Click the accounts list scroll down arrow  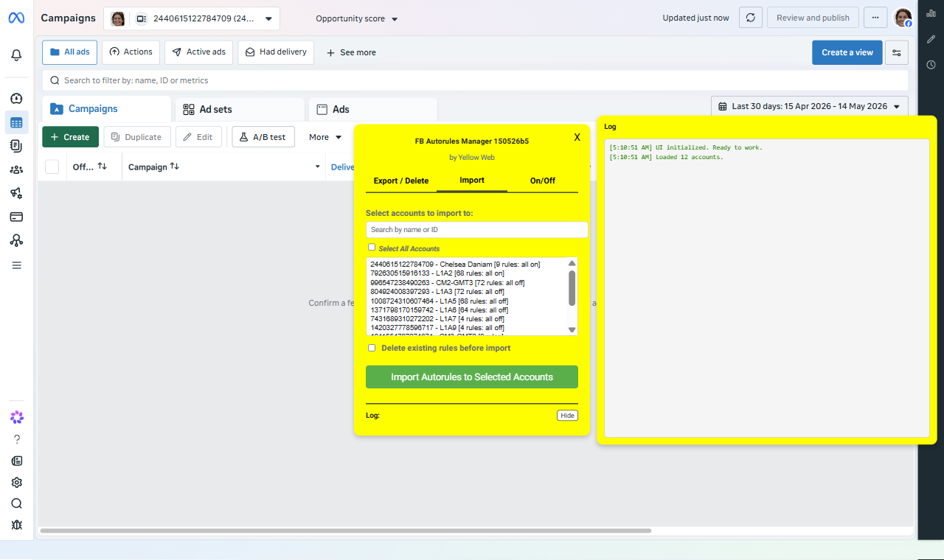572,330
